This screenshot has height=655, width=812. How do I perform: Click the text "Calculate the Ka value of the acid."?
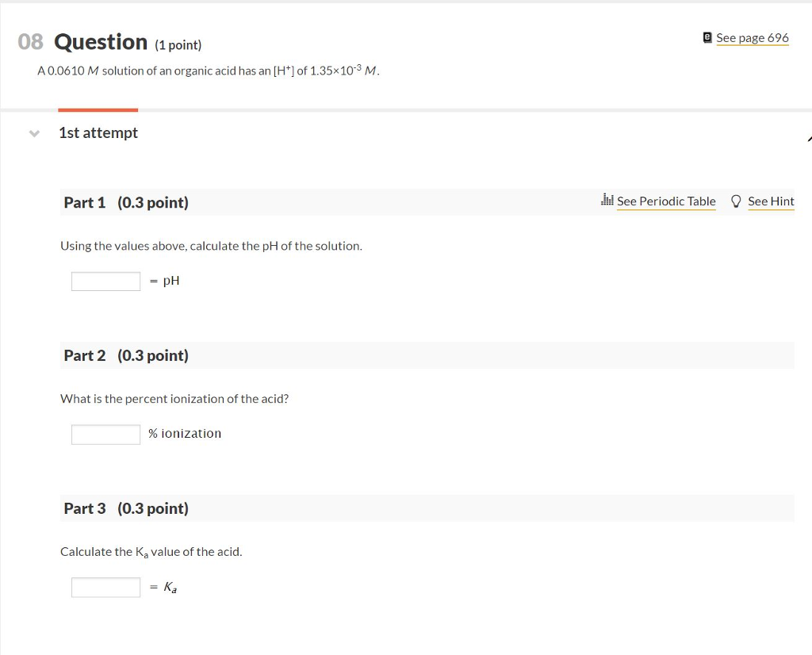(x=151, y=552)
